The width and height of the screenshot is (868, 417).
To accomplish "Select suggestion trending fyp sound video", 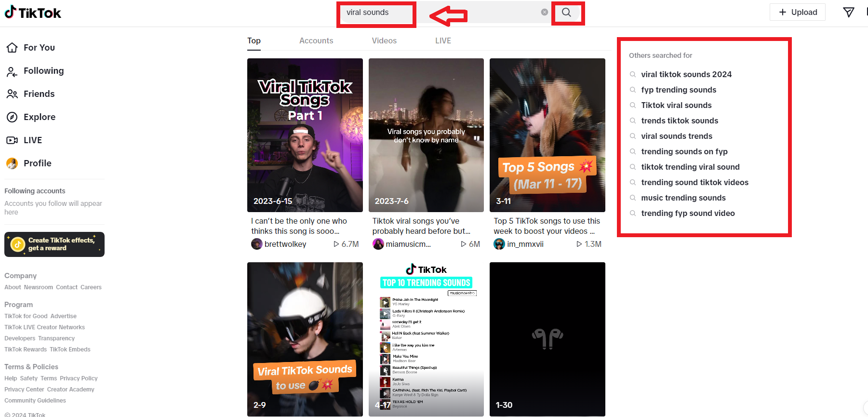I will (x=688, y=213).
